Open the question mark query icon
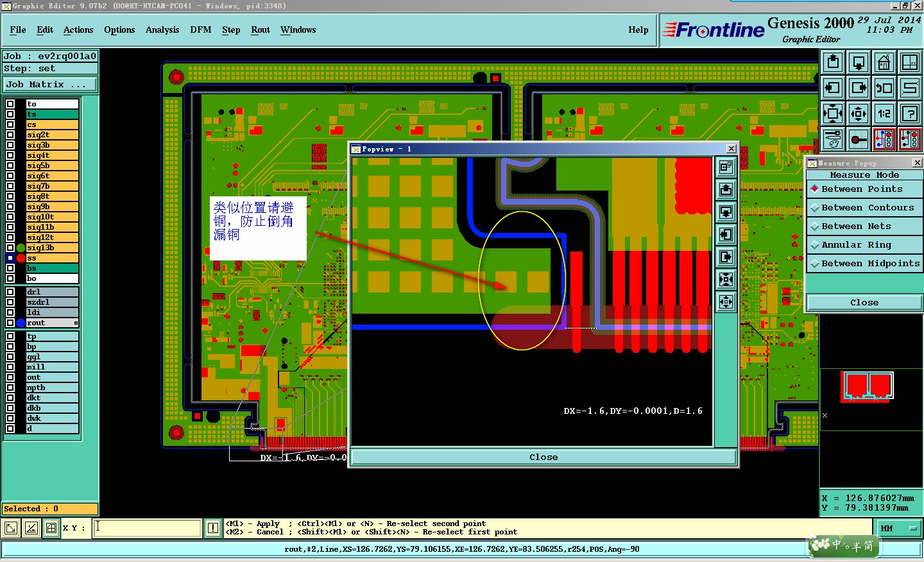 [x=910, y=114]
